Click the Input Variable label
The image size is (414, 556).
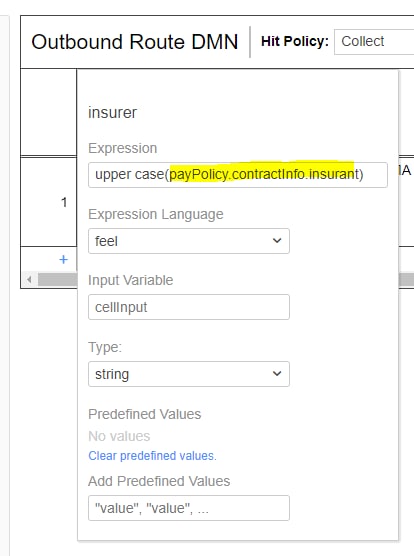130,280
